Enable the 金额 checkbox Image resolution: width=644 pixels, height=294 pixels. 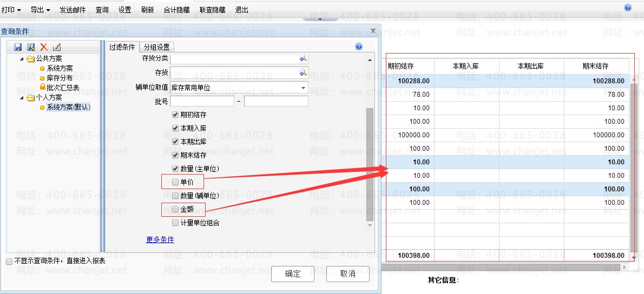coord(175,209)
